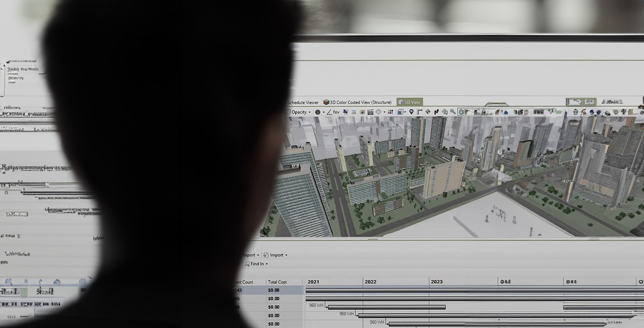Click the highlighted green rotate icon
644x328 pixels.
coord(461,112)
